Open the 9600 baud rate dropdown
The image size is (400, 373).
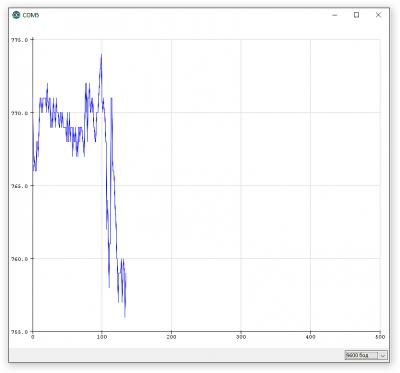[366, 355]
